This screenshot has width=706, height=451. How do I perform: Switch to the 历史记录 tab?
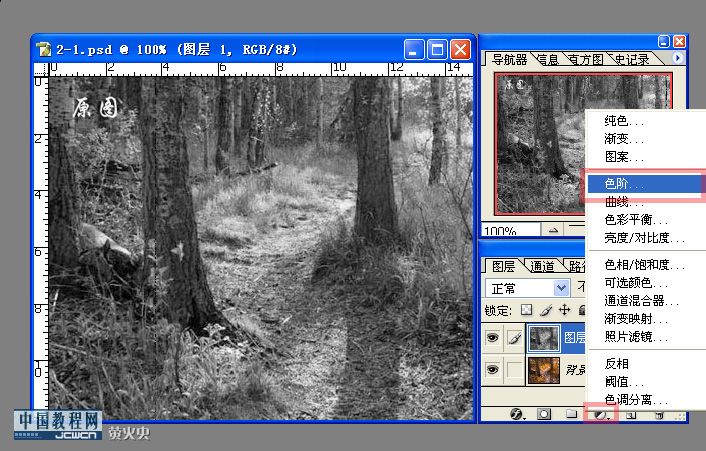pos(632,59)
